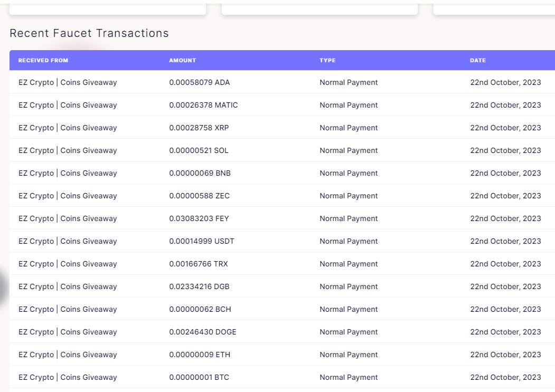Click EZ Crypto sender in the BNB row
Viewport: 555px width, 392px height.
[68, 173]
